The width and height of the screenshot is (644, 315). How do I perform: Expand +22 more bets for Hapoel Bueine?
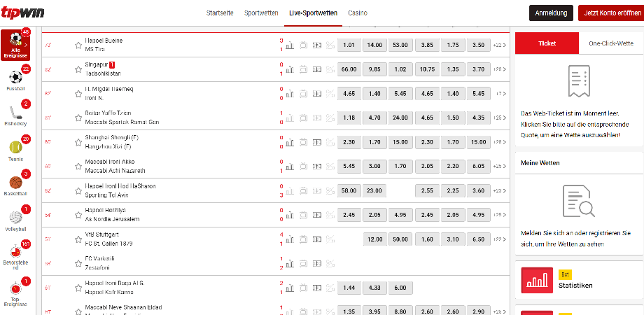(499, 45)
